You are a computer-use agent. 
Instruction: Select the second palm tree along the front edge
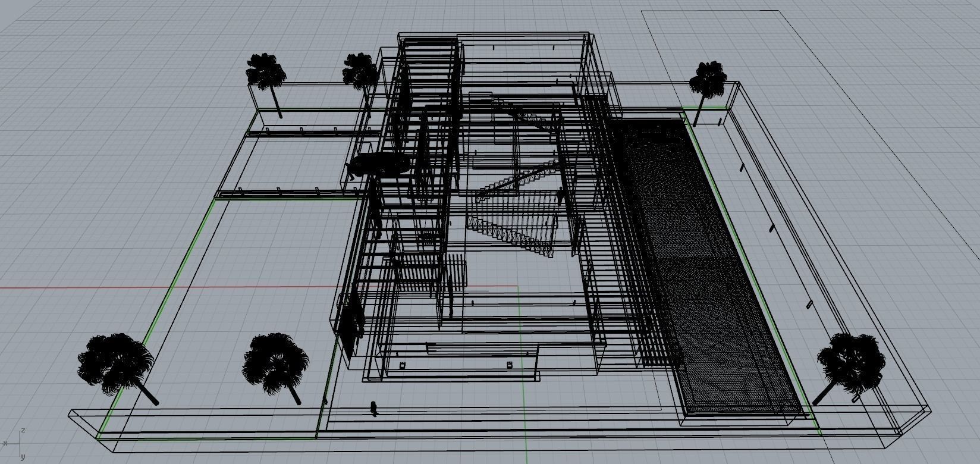[x=275, y=368]
